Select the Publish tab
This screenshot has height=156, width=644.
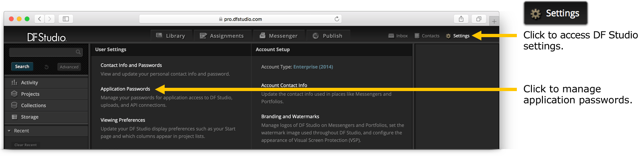point(328,36)
